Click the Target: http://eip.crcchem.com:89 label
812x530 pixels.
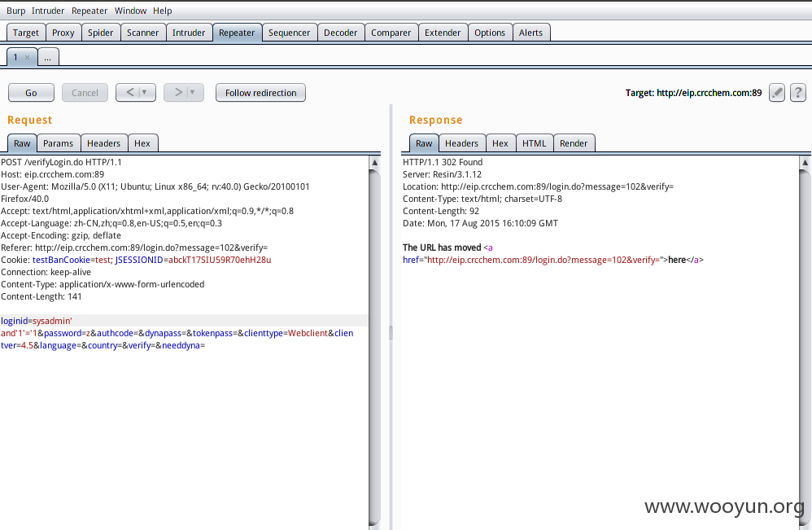coord(693,93)
